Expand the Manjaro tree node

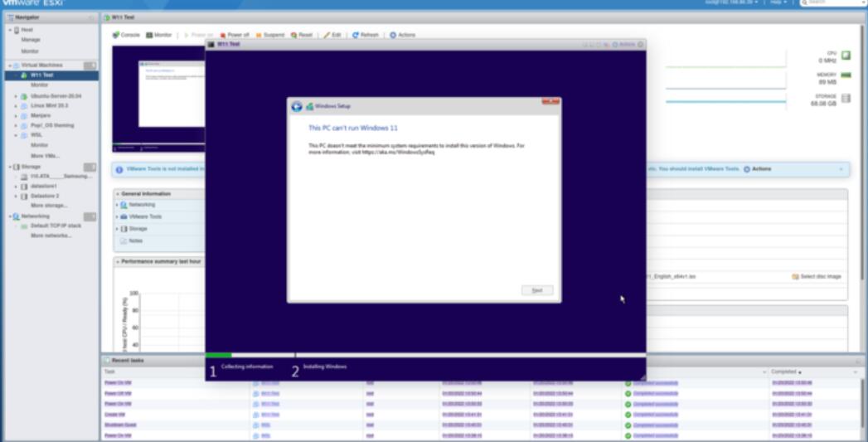[x=16, y=116]
